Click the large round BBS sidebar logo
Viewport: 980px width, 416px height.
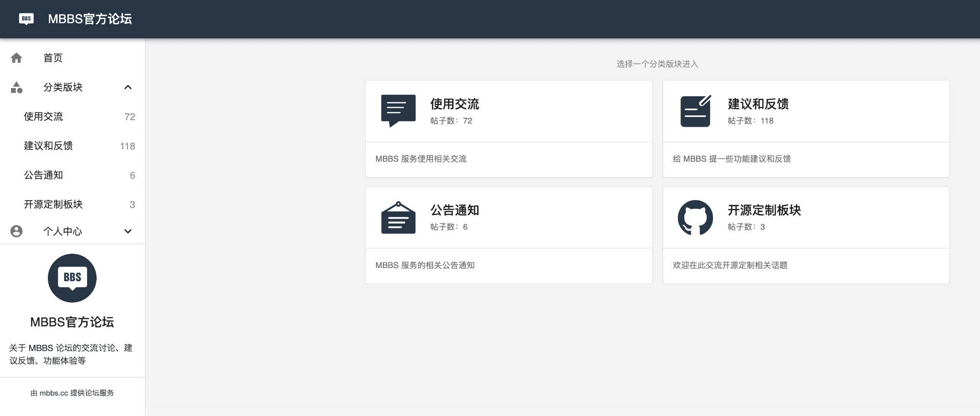[72, 278]
